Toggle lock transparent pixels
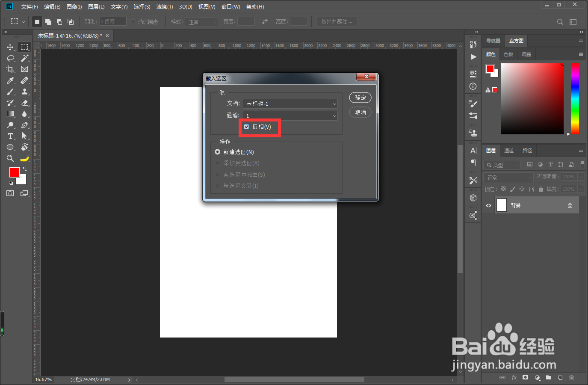 click(503, 189)
